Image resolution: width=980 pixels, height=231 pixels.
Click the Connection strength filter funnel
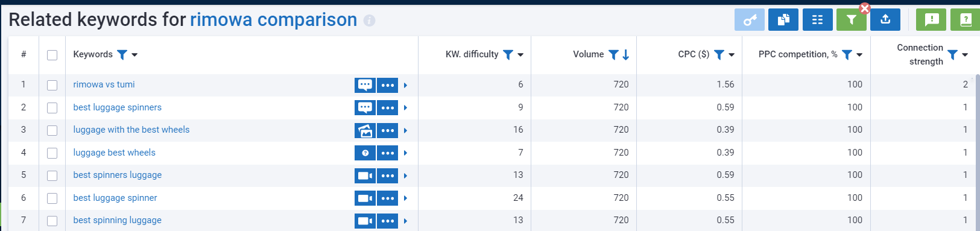[952, 55]
